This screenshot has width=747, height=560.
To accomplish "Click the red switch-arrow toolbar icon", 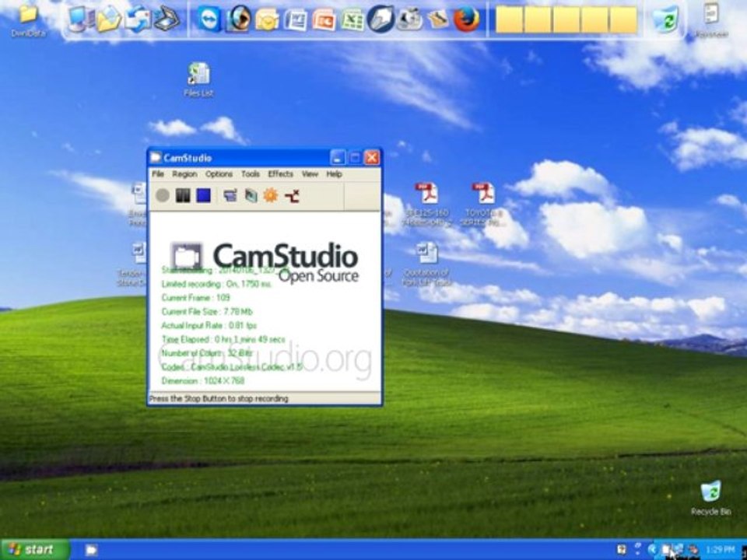I will 292,195.
